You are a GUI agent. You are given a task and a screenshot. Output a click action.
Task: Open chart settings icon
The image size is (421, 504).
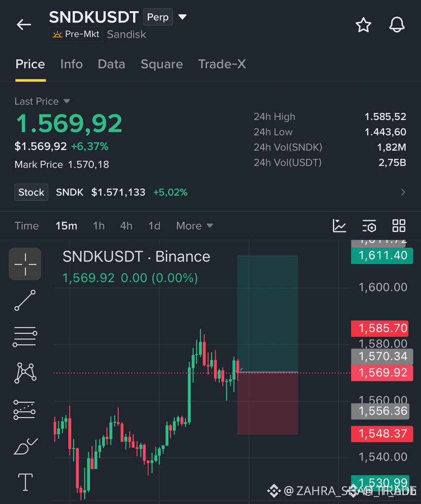(x=369, y=226)
